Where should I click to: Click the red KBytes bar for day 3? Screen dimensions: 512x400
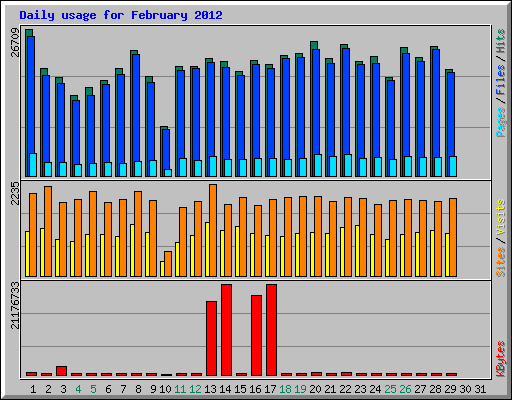[61, 371]
